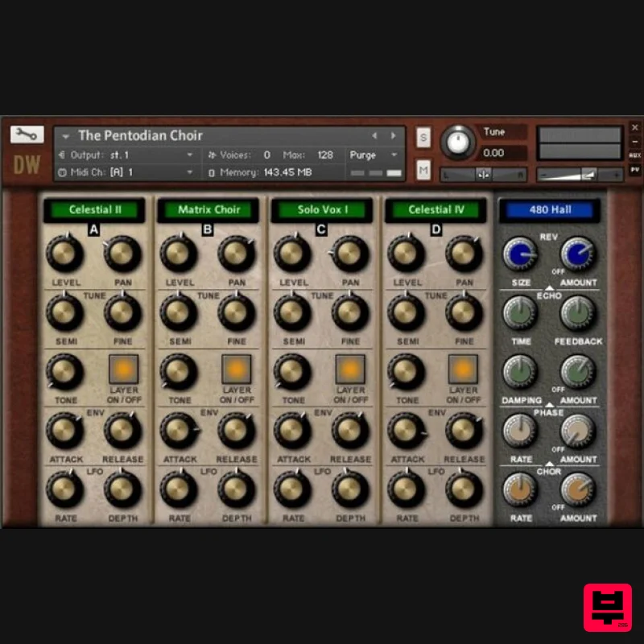Click the memory usage icon
Image resolution: width=644 pixels, height=644 pixels.
click(x=211, y=170)
